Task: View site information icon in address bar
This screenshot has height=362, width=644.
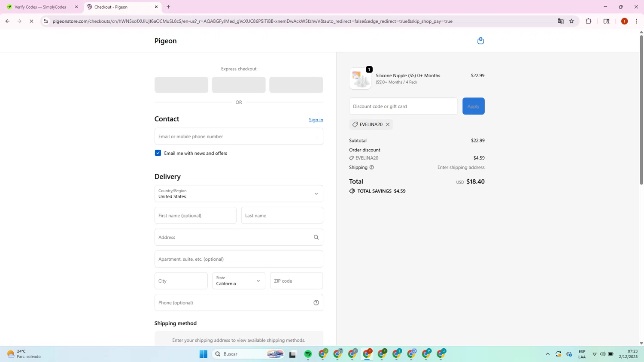Action: point(46,21)
